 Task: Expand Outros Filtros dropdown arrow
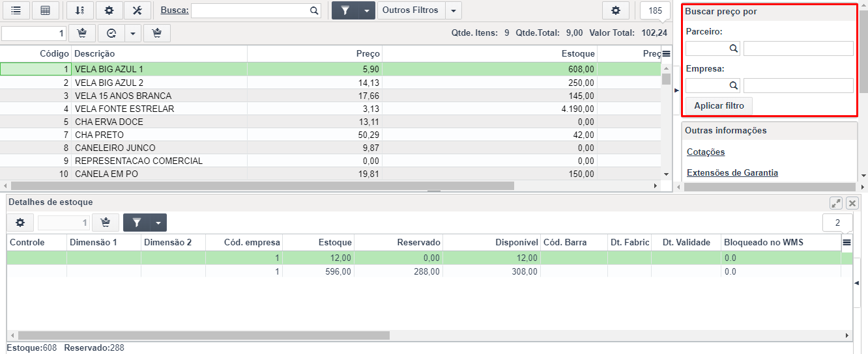click(x=454, y=10)
